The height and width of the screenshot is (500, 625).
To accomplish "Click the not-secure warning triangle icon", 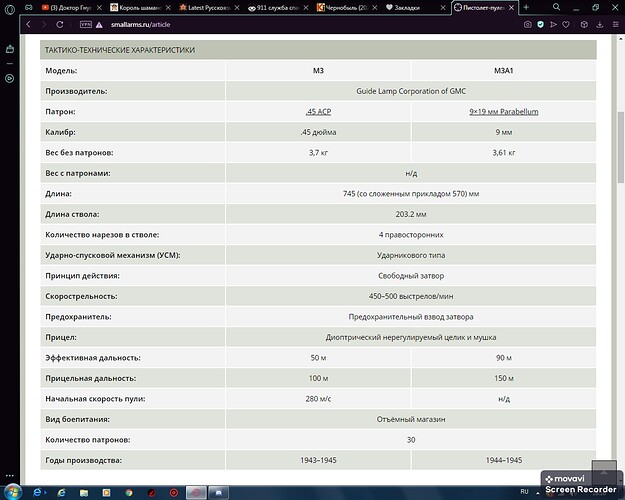I will [x=99, y=25].
